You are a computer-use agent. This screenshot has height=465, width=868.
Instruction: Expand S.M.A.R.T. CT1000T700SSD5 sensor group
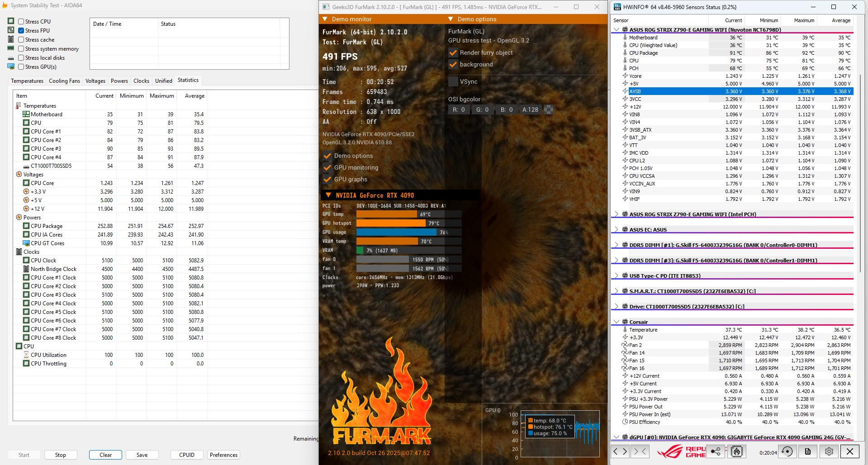click(617, 291)
